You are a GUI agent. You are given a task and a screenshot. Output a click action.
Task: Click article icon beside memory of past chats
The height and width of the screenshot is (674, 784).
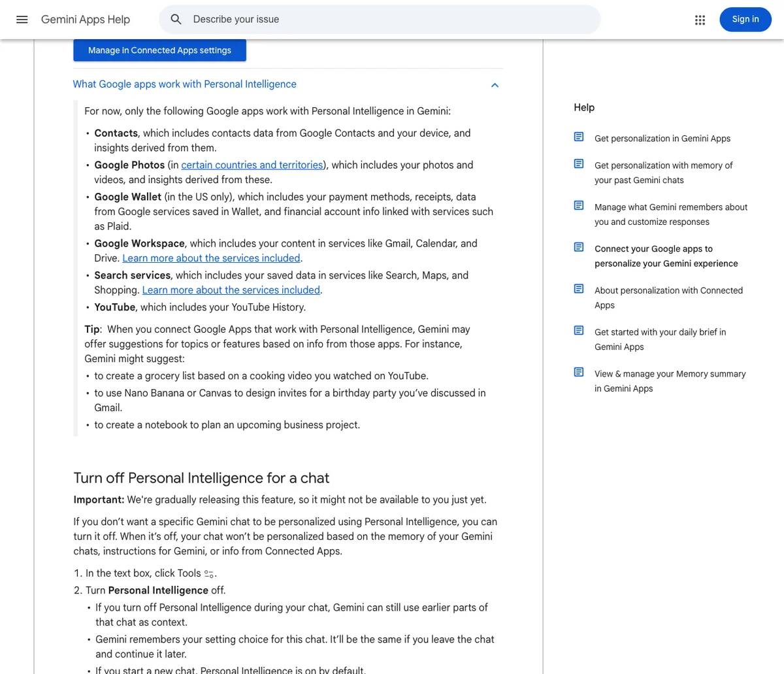coord(579,163)
